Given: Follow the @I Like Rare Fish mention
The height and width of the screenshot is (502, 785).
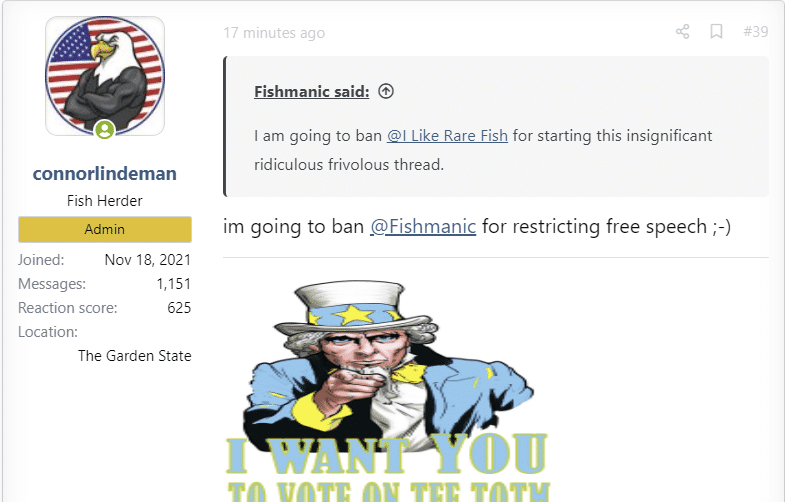Looking at the screenshot, I should [x=447, y=136].
